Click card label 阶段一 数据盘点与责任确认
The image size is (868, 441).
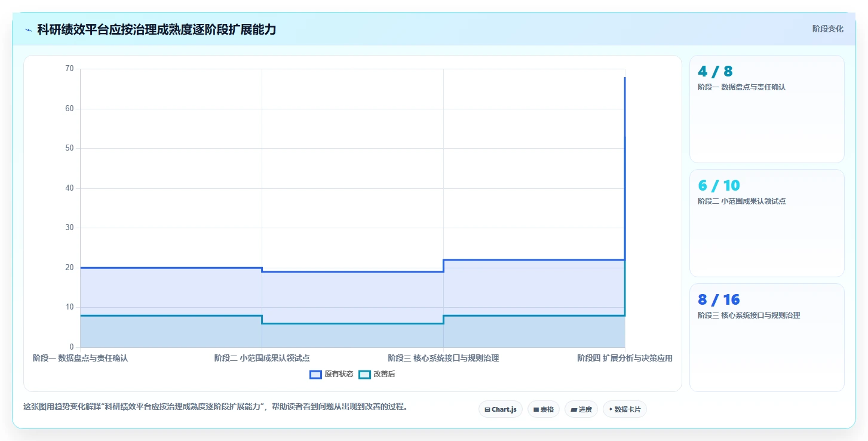click(x=741, y=87)
